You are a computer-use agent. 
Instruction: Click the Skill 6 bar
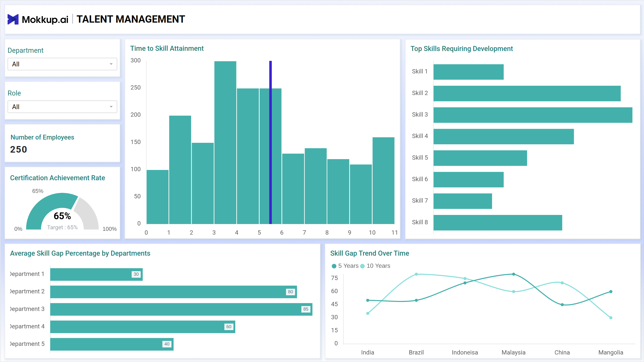(468, 179)
